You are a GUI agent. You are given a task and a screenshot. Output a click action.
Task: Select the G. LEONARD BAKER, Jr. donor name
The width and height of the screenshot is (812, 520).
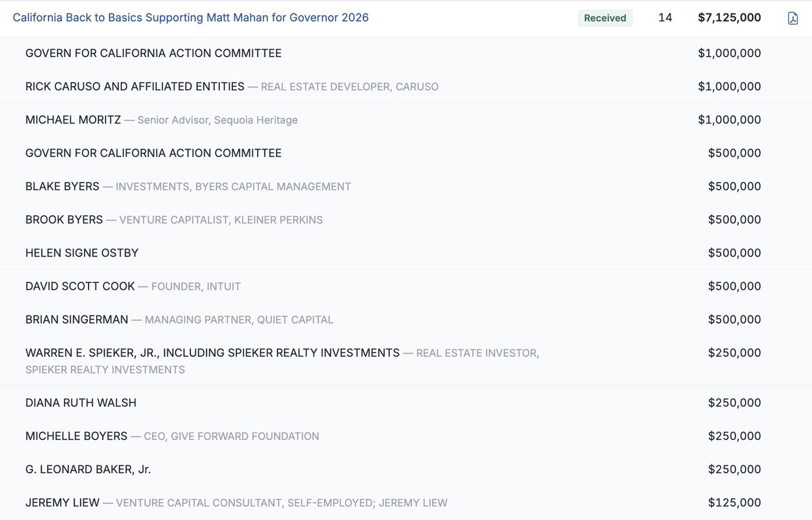pos(88,469)
